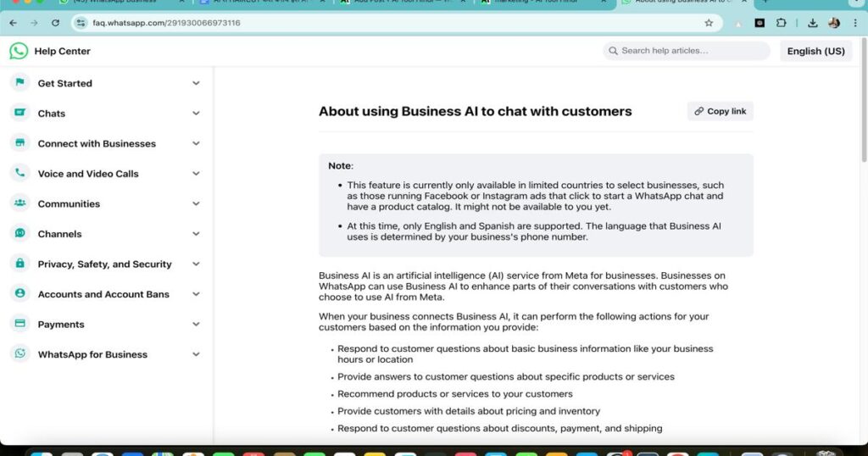Click the browser forward arrow

(34, 23)
